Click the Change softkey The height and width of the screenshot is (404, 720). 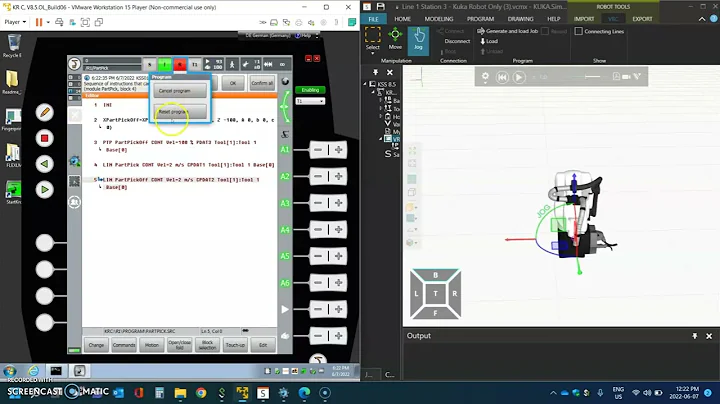click(96, 345)
